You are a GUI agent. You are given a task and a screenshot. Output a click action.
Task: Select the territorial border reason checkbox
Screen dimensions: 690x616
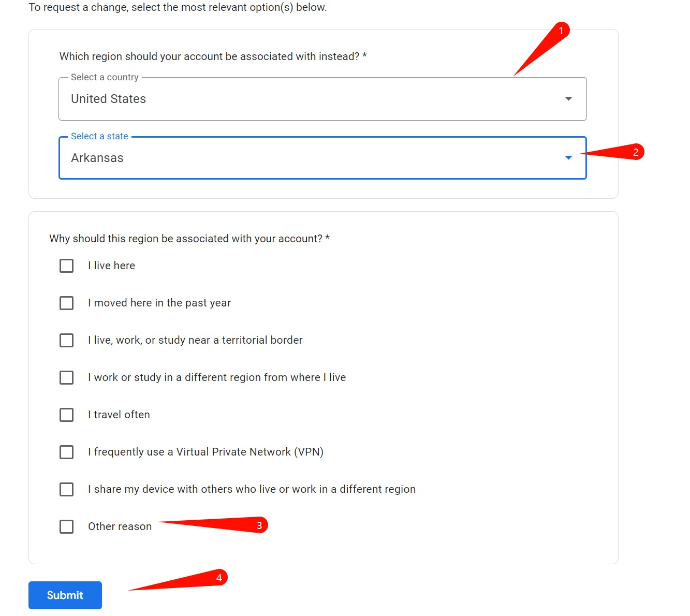point(67,340)
